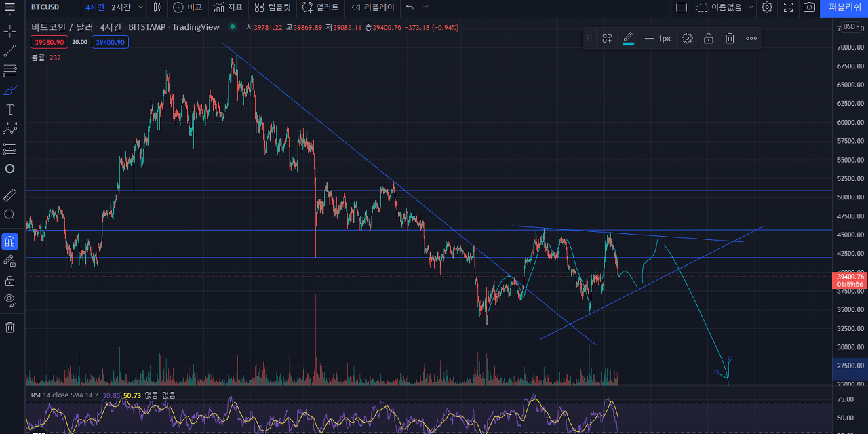Open the prediction and measurement tools
The height and width of the screenshot is (434, 868).
pyautogui.click(x=9, y=149)
